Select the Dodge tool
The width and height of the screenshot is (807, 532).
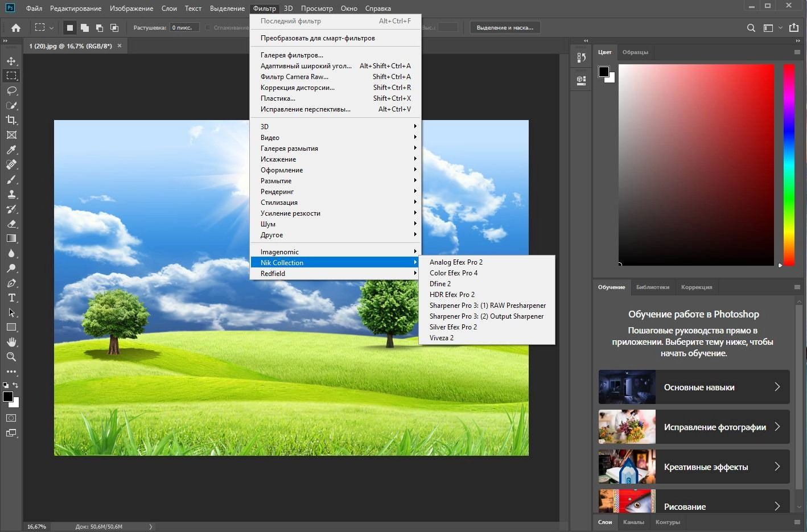[x=11, y=268]
